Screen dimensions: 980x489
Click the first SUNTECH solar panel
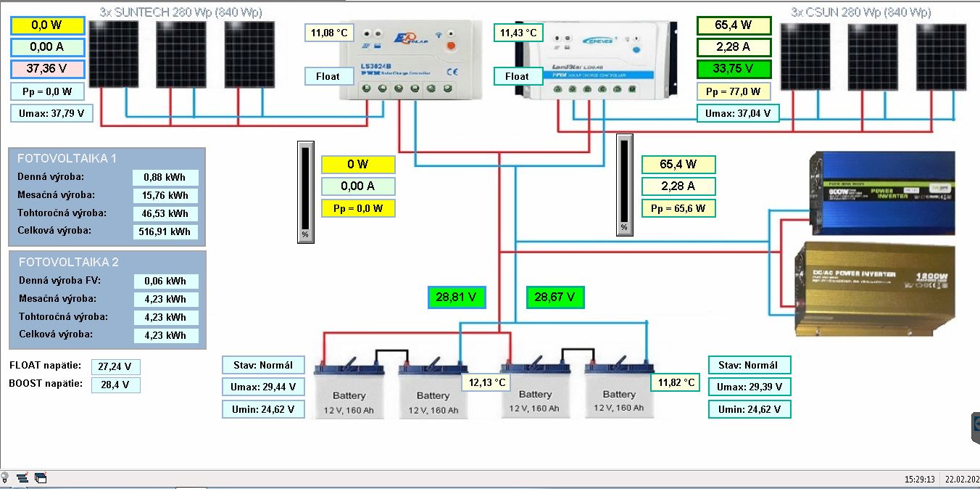113,54
